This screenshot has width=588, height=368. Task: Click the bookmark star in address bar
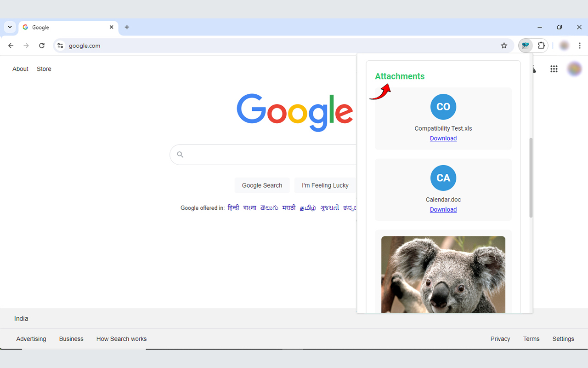(x=504, y=46)
